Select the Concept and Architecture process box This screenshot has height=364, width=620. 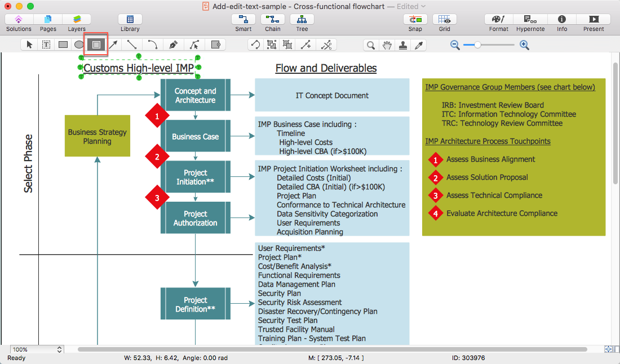pos(196,95)
